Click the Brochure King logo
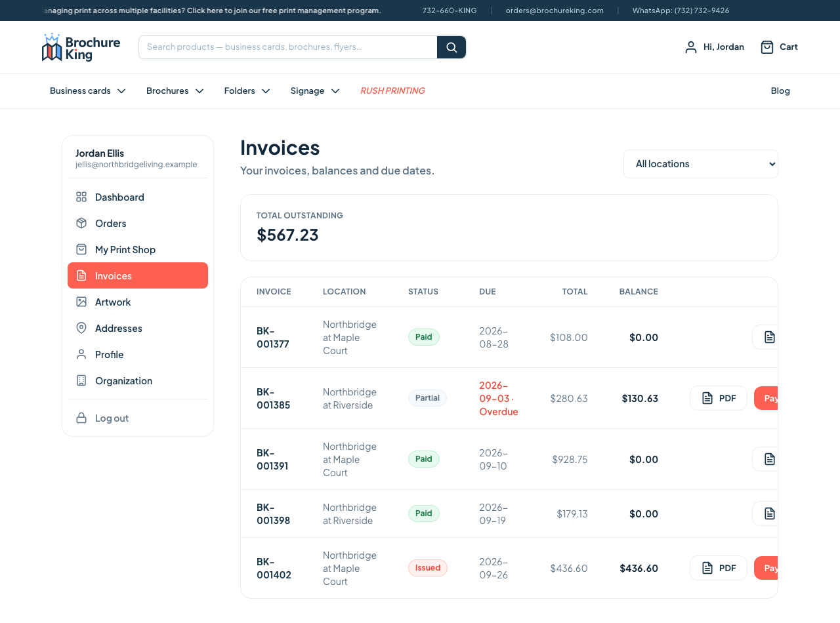The height and width of the screenshot is (623, 840). 81,47
